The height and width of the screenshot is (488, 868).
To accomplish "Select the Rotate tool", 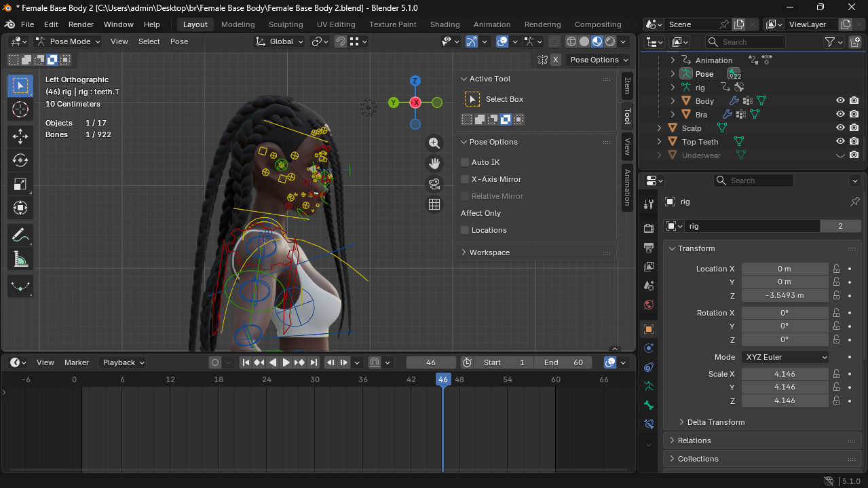I will coord(20,160).
